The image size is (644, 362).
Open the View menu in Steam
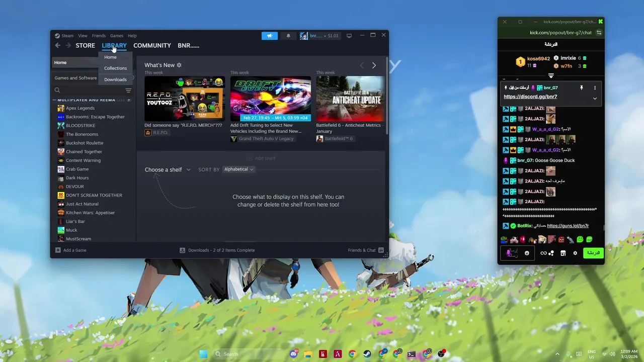point(83,36)
